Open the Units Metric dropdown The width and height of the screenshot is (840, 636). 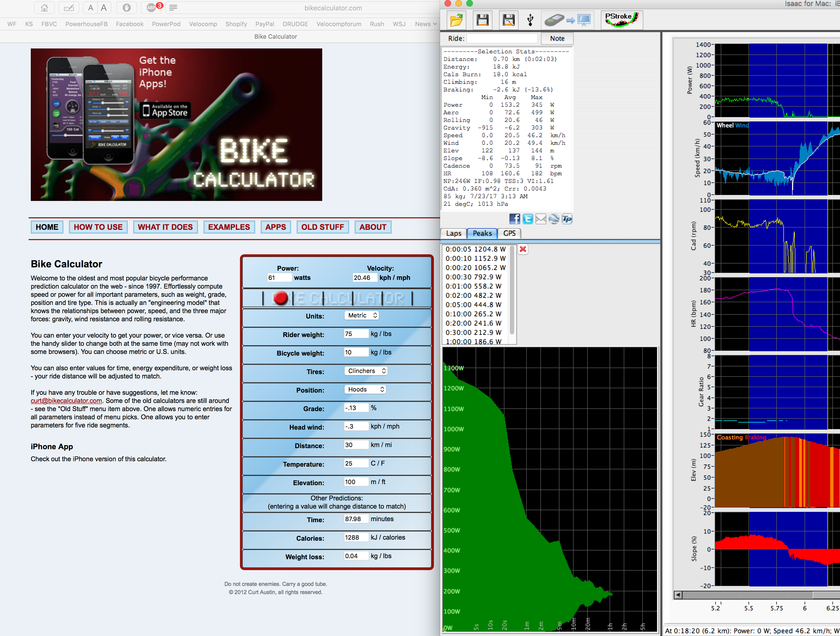coord(361,315)
